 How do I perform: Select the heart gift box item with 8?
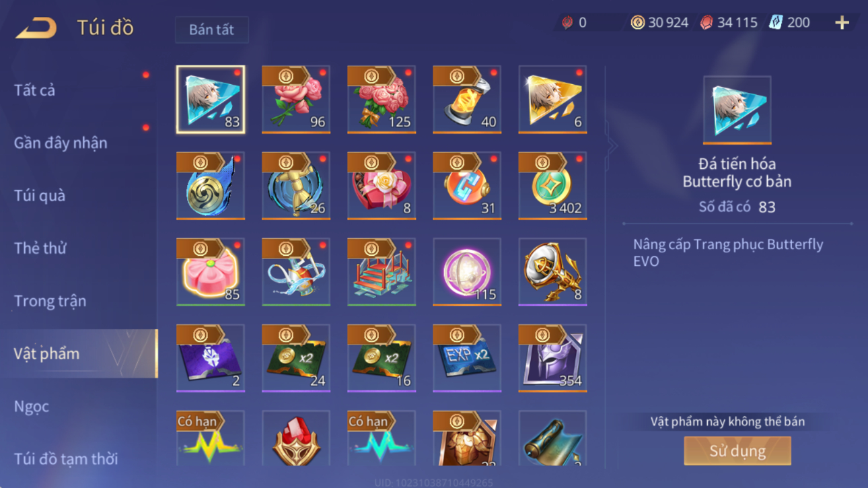382,186
